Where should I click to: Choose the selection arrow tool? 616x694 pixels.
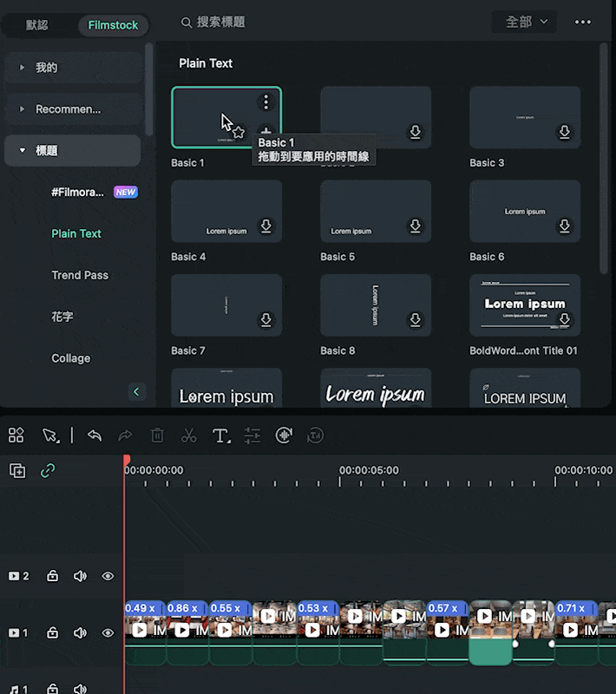50,435
